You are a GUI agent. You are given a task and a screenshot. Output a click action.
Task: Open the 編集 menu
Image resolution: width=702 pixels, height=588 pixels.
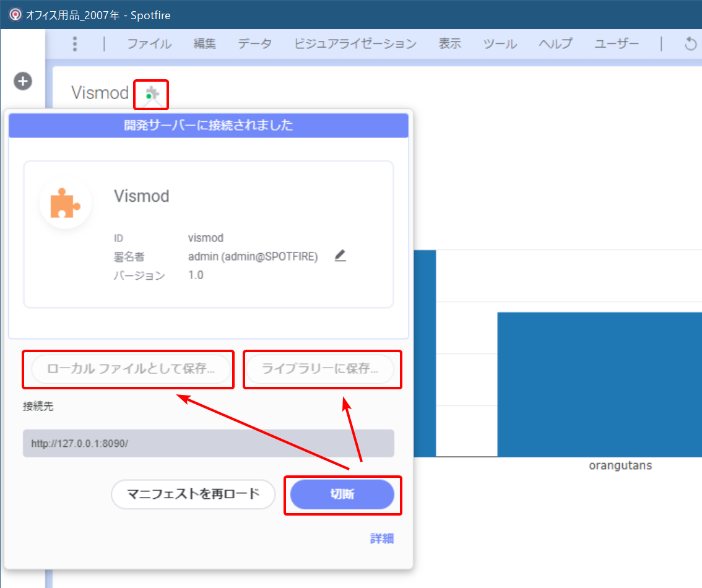[205, 43]
